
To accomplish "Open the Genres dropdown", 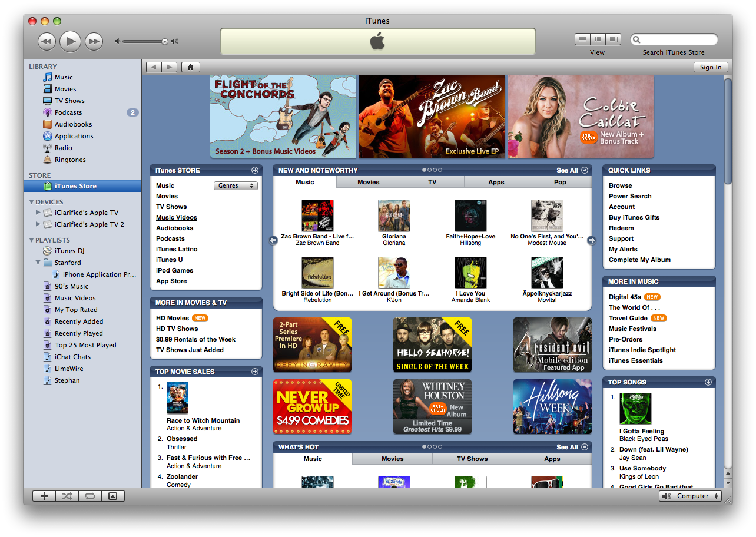I will coord(236,185).
